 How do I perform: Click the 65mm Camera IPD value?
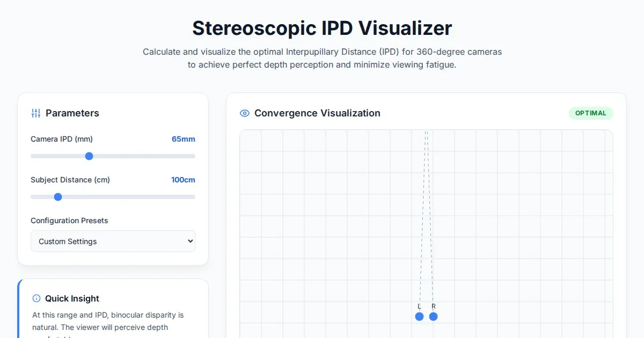(183, 139)
